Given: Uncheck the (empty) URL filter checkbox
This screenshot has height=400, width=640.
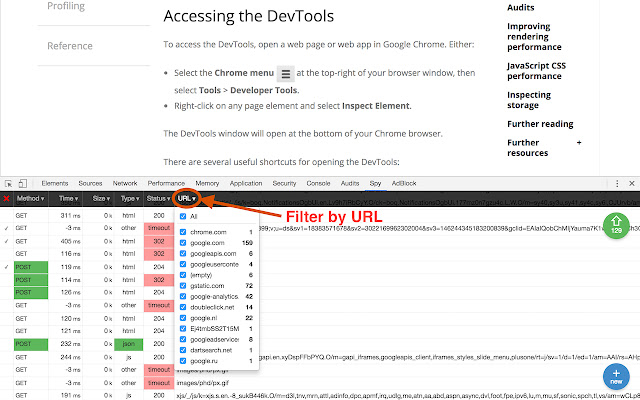Looking at the screenshot, I should [183, 275].
